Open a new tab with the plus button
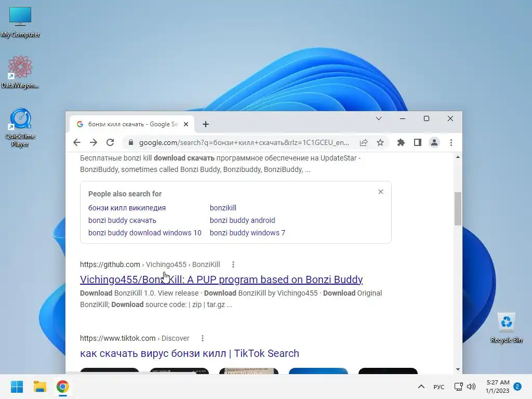This screenshot has height=399, width=532. 206,124
